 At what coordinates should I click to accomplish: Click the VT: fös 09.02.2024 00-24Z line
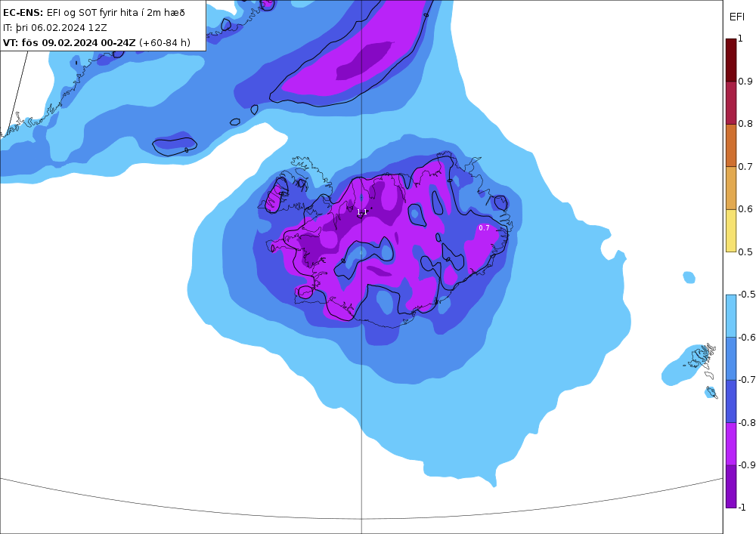97,42
